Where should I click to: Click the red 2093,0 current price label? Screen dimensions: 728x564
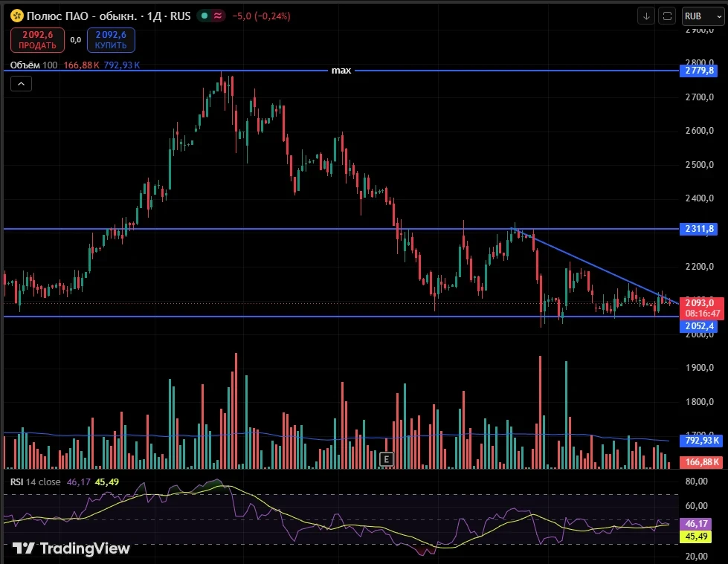[701, 303]
